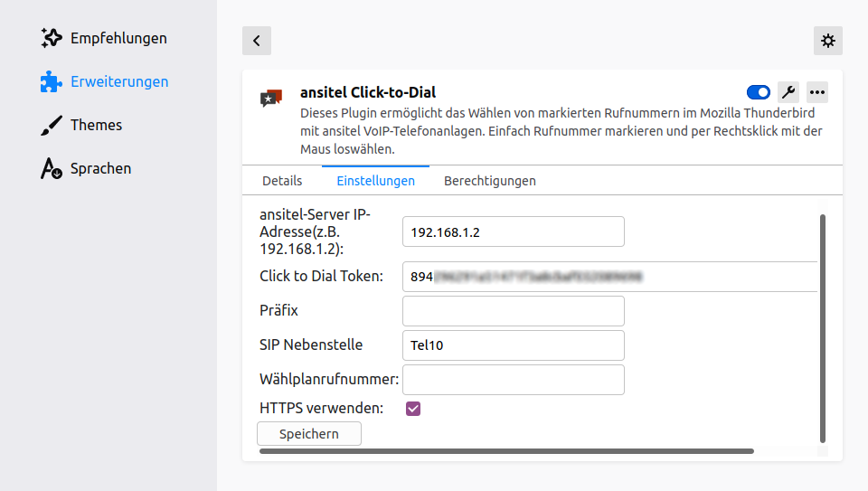This screenshot has height=491, width=868.
Task: Switch to the Details tab
Action: coord(282,181)
